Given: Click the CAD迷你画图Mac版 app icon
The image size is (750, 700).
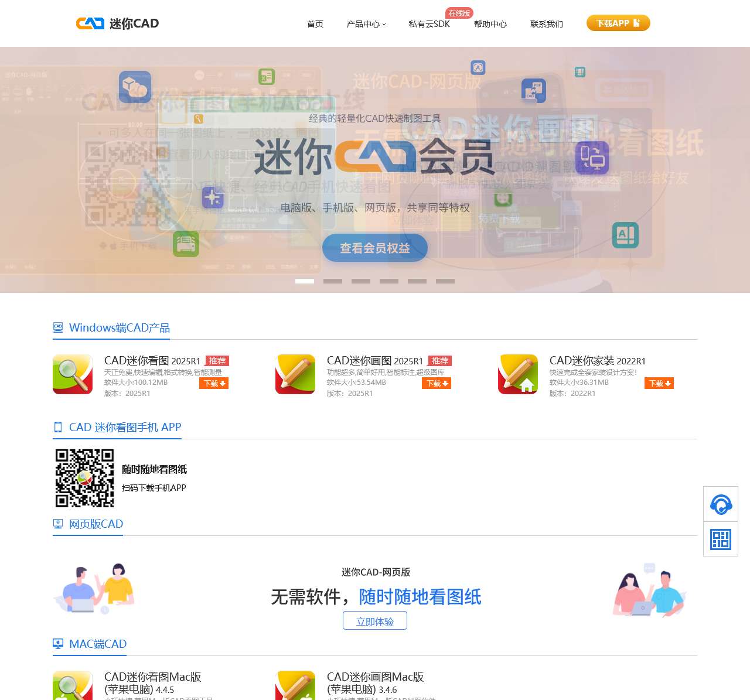Looking at the screenshot, I should click(x=295, y=685).
